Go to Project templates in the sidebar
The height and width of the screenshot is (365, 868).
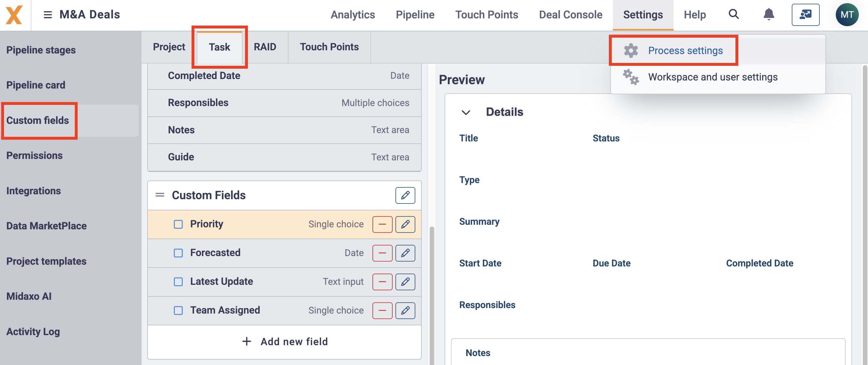[46, 261]
